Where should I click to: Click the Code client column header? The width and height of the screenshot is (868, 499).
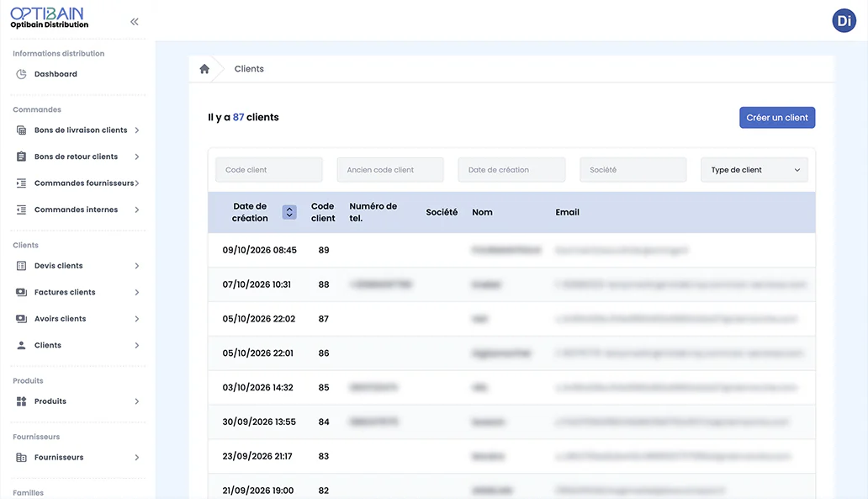(323, 212)
